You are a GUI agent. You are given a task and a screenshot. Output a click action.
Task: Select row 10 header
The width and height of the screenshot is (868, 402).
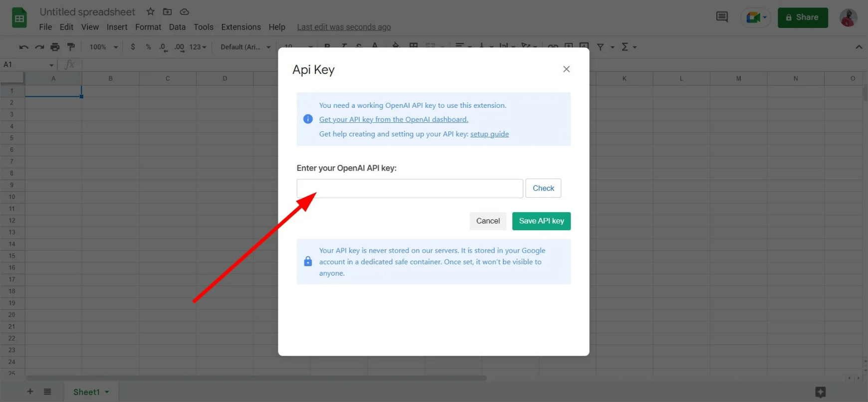(x=12, y=197)
